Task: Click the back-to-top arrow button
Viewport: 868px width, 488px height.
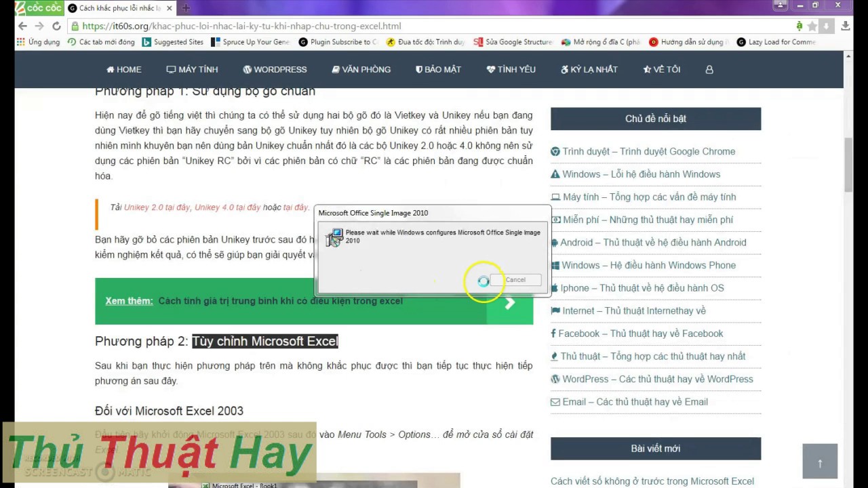Action: (x=820, y=462)
